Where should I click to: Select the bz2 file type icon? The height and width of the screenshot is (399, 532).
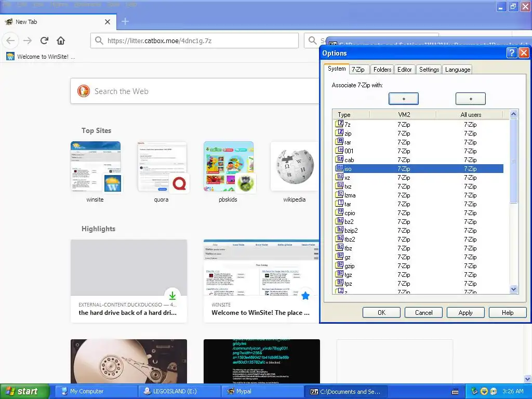tap(339, 221)
